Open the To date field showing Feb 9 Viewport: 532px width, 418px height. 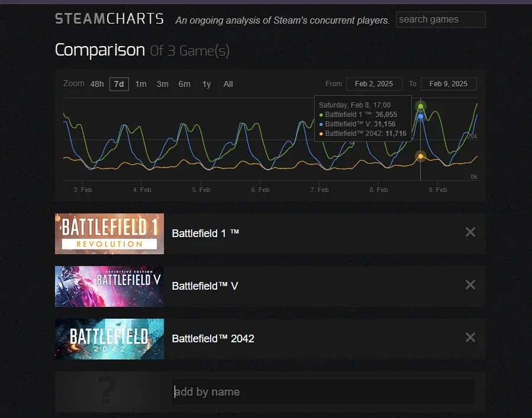tap(448, 83)
